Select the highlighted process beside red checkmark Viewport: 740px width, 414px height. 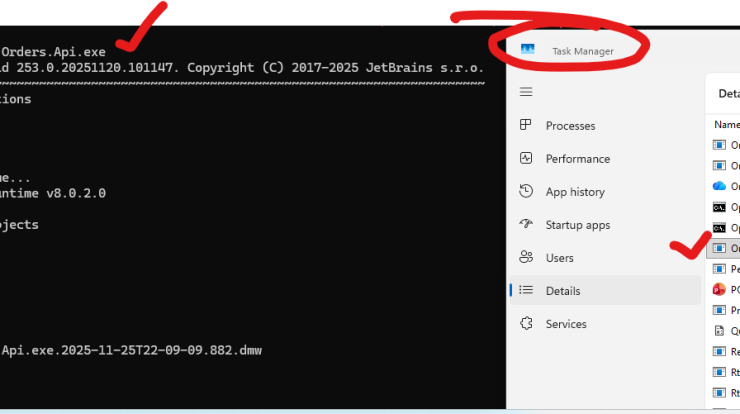pos(724,248)
